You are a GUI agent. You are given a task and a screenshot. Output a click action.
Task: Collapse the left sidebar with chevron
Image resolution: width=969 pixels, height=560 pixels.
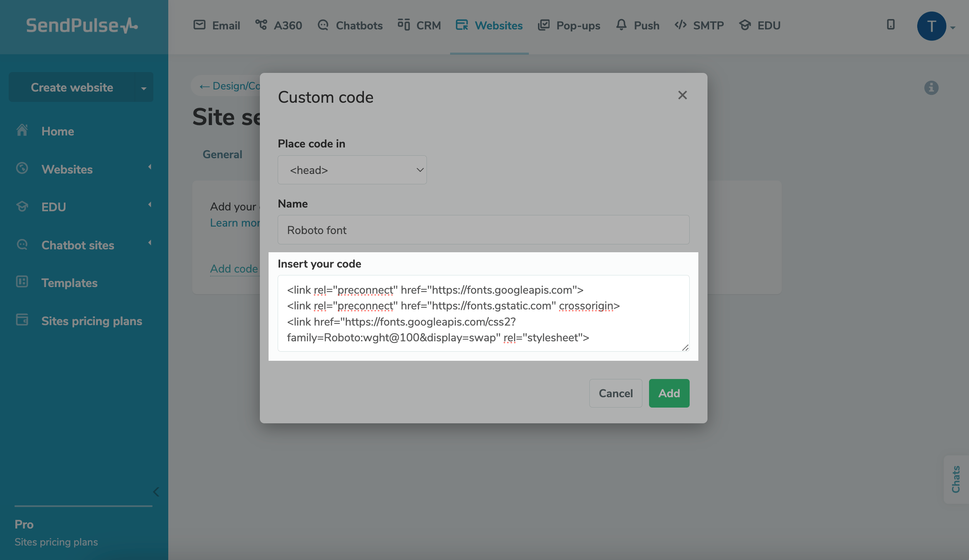(156, 492)
